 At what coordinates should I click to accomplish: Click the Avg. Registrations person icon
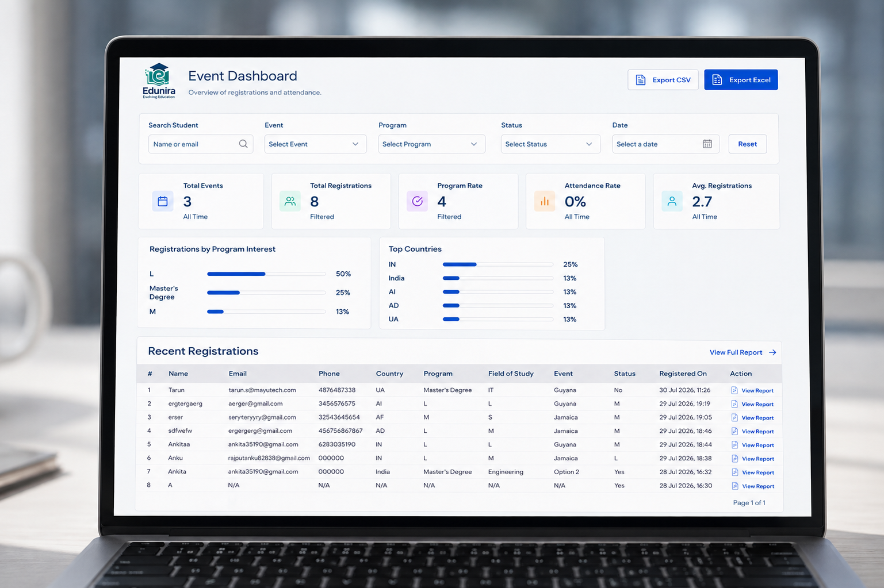point(672,201)
